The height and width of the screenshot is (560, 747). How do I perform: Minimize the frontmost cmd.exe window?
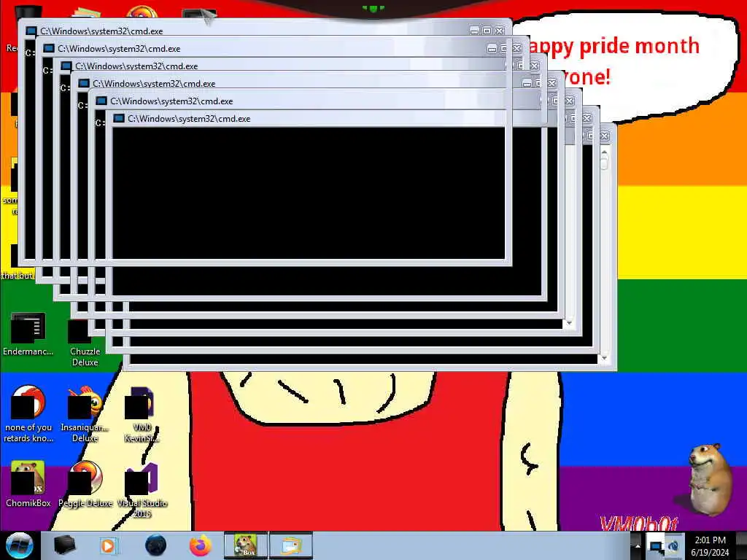(474, 31)
